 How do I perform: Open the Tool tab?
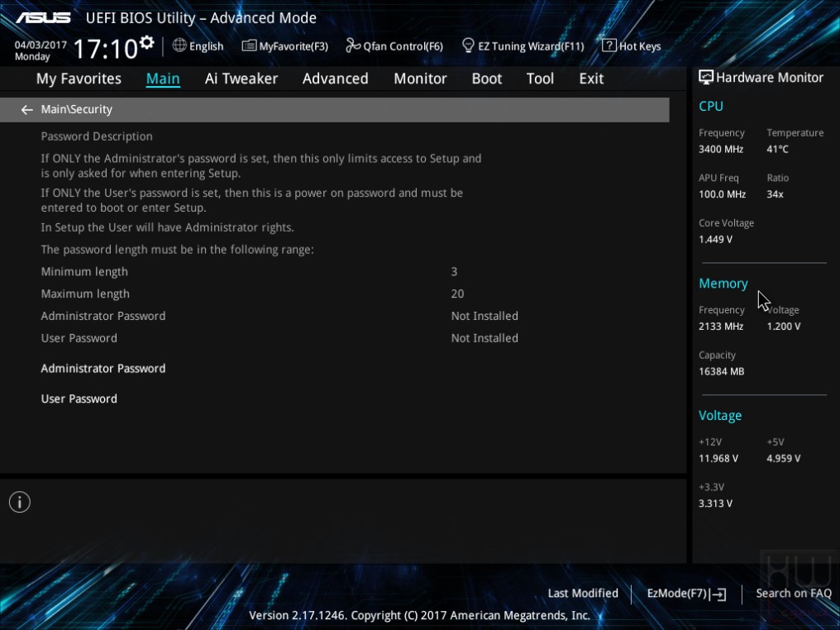(540, 79)
